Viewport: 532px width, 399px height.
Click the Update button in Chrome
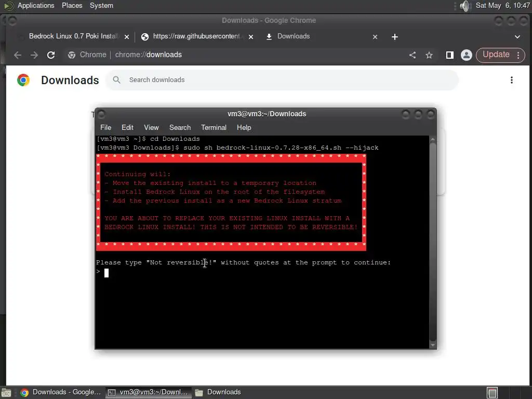(x=496, y=55)
